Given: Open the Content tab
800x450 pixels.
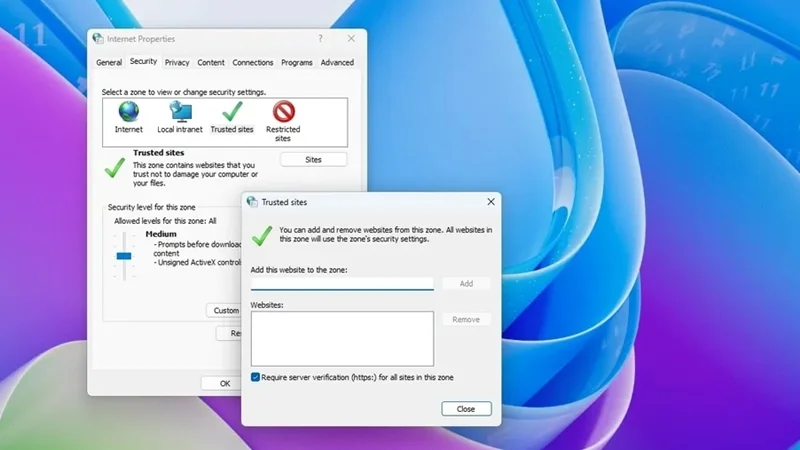Looking at the screenshot, I should point(211,62).
